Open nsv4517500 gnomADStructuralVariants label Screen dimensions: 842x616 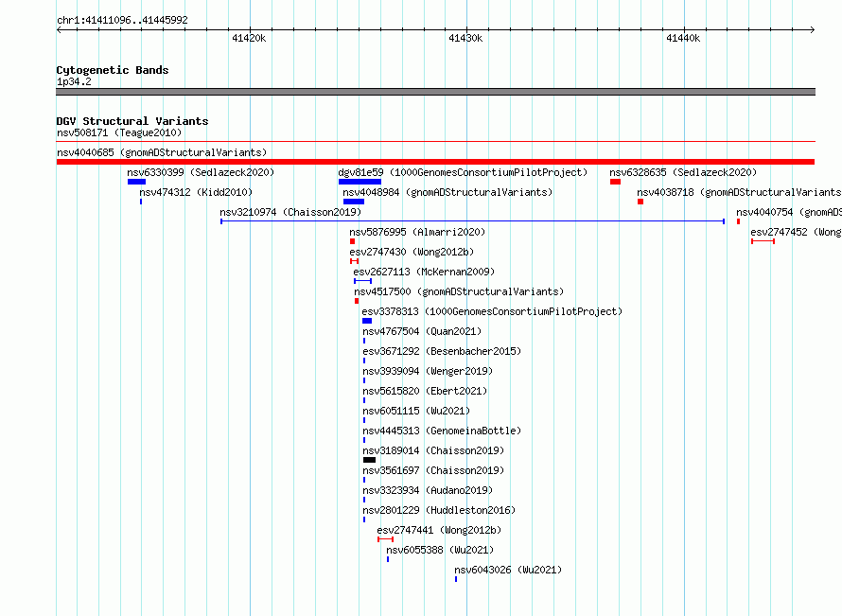pyautogui.click(x=459, y=291)
